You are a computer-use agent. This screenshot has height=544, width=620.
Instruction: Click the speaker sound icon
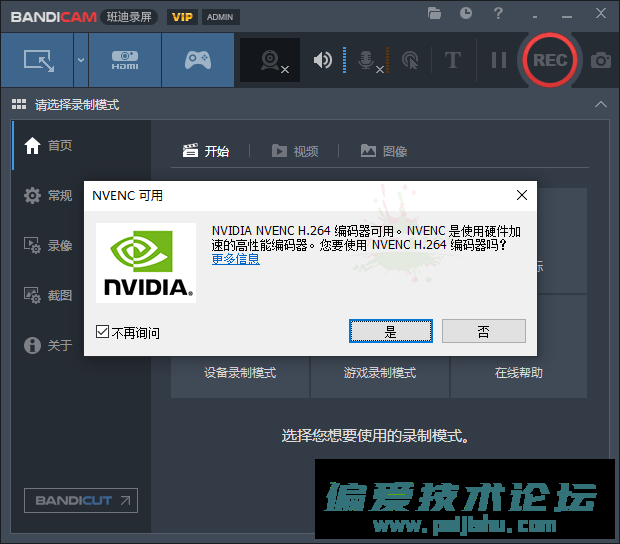[322, 60]
